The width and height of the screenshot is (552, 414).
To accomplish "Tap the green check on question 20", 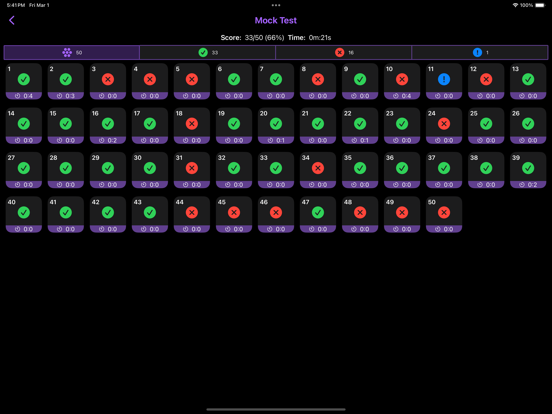I will point(276,124).
